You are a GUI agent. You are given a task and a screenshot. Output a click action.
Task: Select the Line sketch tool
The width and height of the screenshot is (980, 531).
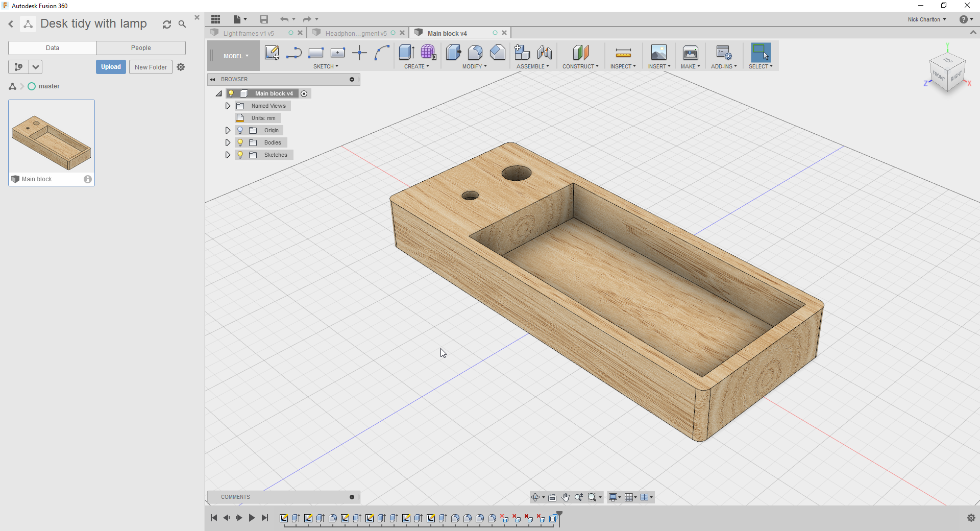coord(294,53)
